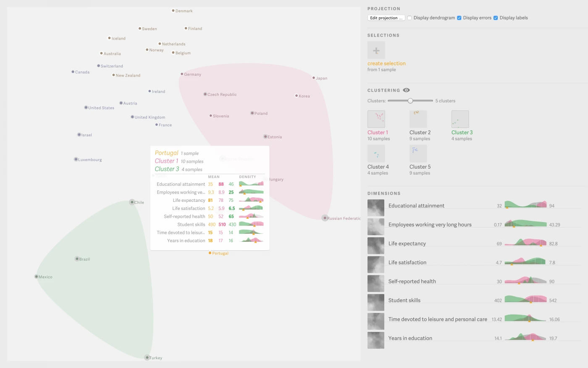Select the Cluster 1 thumbnail icon
588x368 pixels.
(376, 119)
